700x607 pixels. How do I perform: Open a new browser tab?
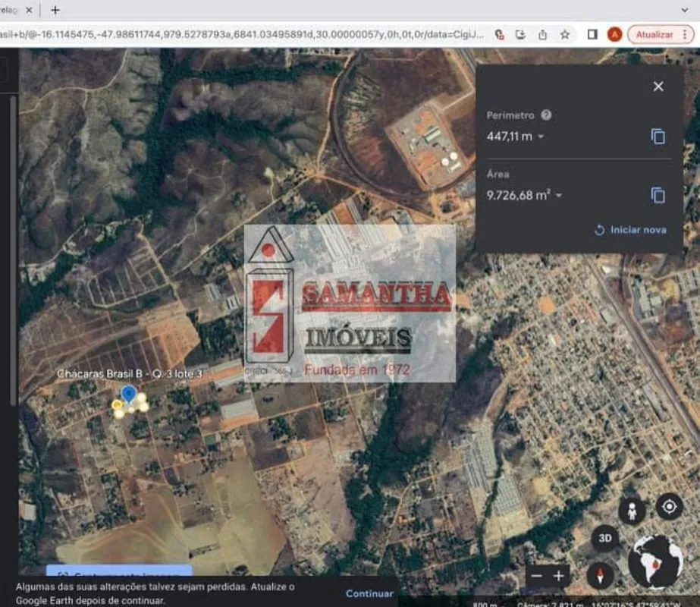pyautogui.click(x=55, y=10)
